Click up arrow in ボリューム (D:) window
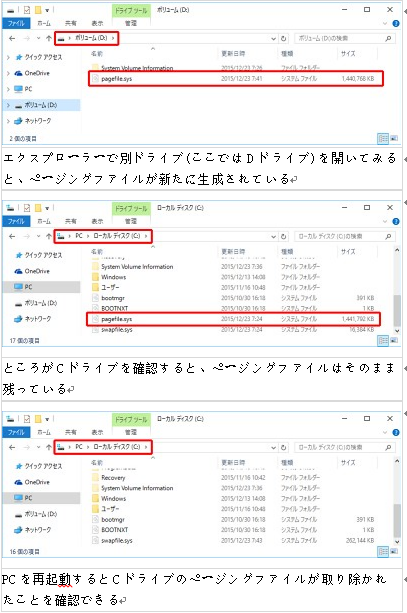Image resolution: width=407 pixels, height=613 pixels. pos(48,38)
